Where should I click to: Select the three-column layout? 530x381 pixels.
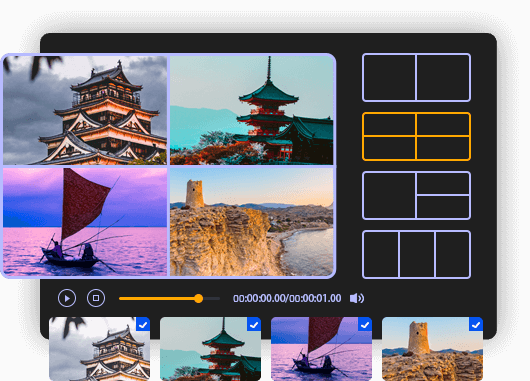click(x=416, y=255)
